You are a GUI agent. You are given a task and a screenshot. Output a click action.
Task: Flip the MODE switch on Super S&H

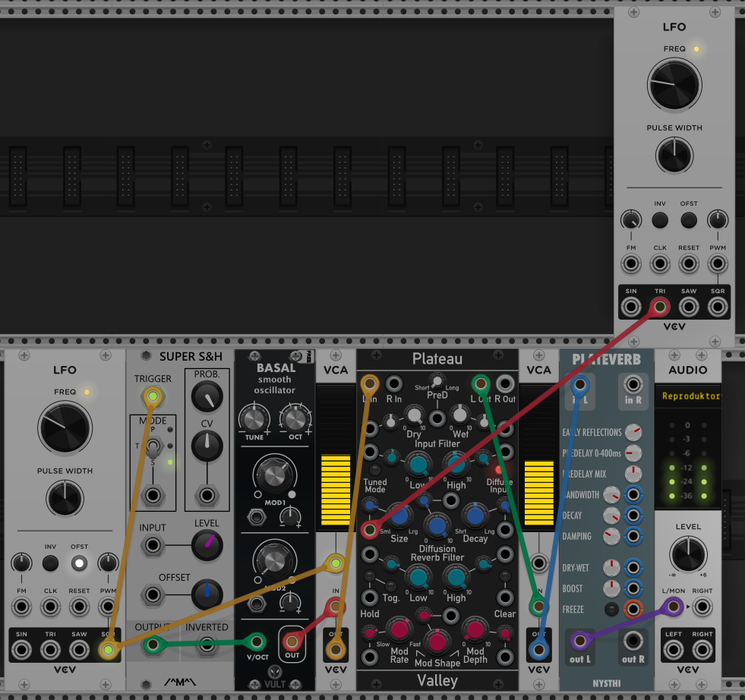point(153,447)
